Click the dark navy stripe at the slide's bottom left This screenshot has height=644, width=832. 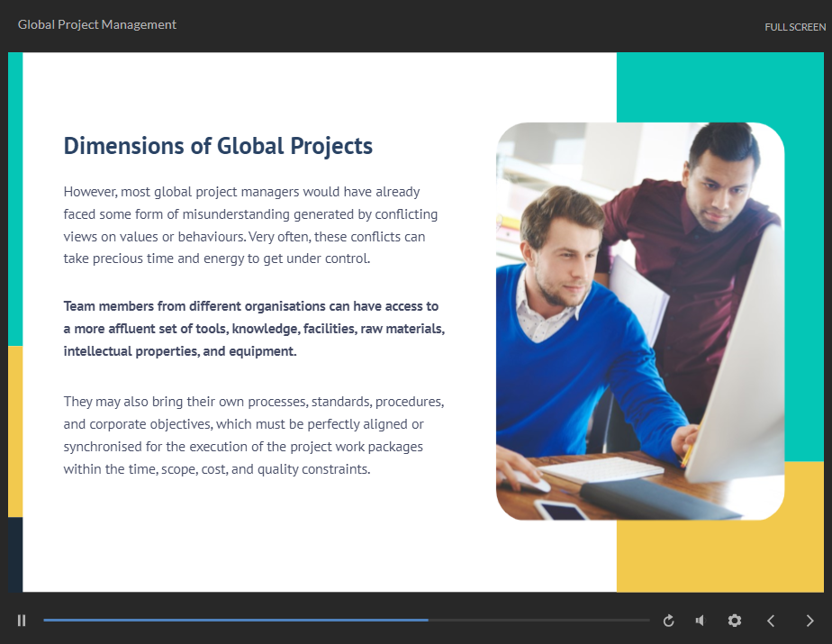(x=14, y=554)
